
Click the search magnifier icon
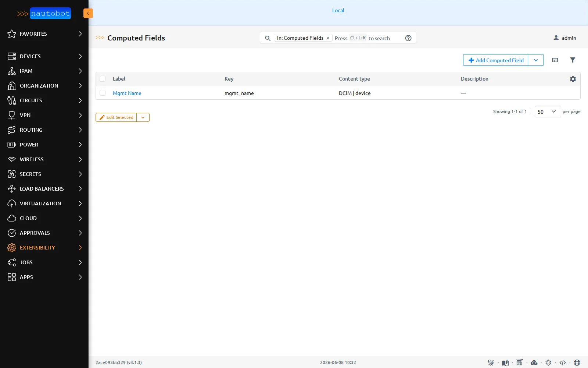[268, 38]
